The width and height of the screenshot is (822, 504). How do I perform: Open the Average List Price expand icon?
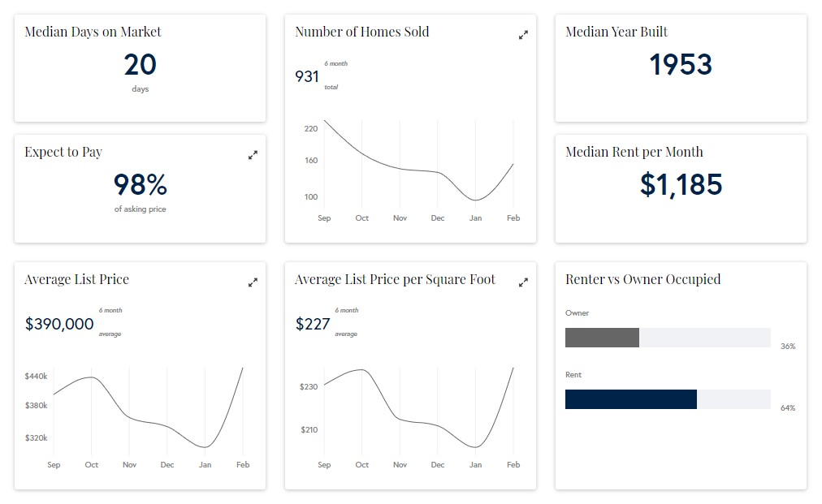[x=253, y=282]
